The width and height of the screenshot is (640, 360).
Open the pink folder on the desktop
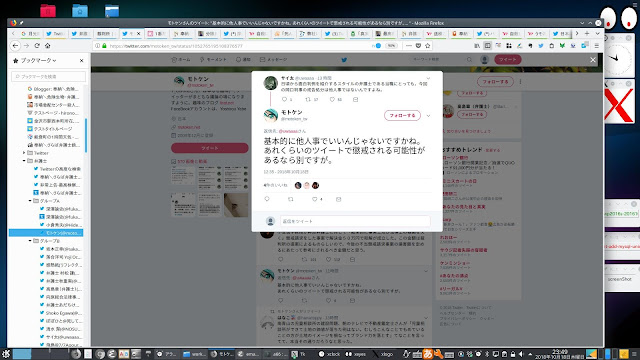pos(48,11)
